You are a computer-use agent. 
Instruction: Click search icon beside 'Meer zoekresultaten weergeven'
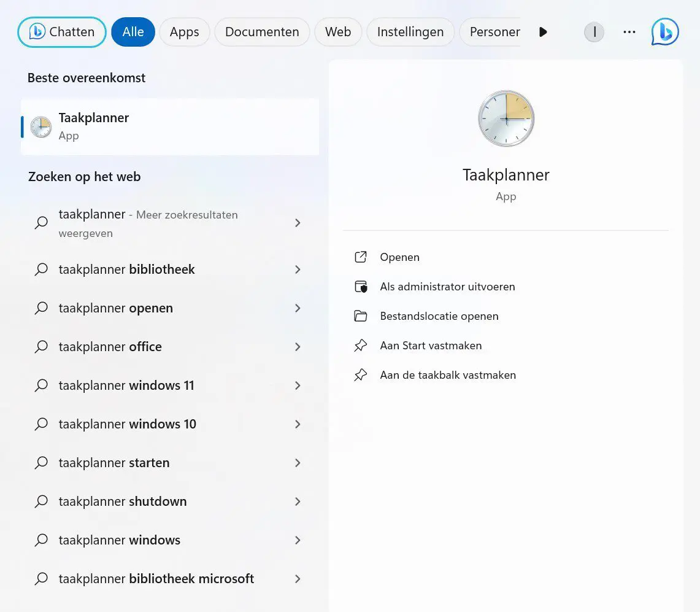coord(42,222)
